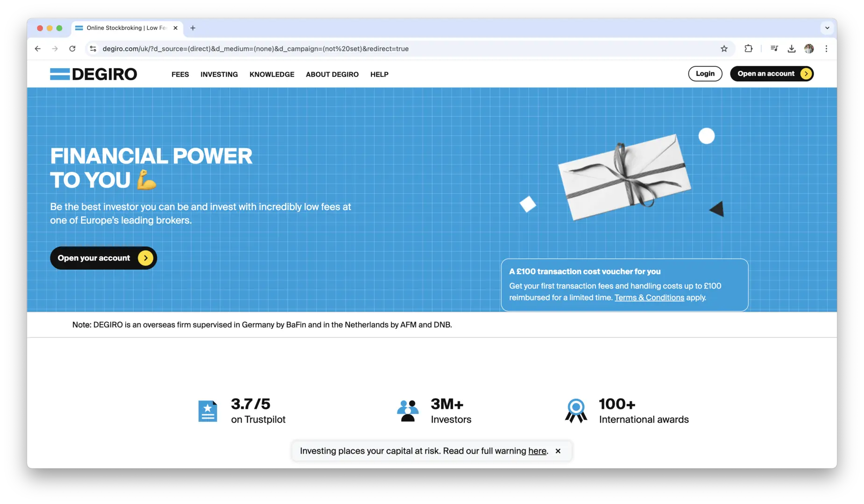Click the Open an account button

pyautogui.click(x=772, y=74)
